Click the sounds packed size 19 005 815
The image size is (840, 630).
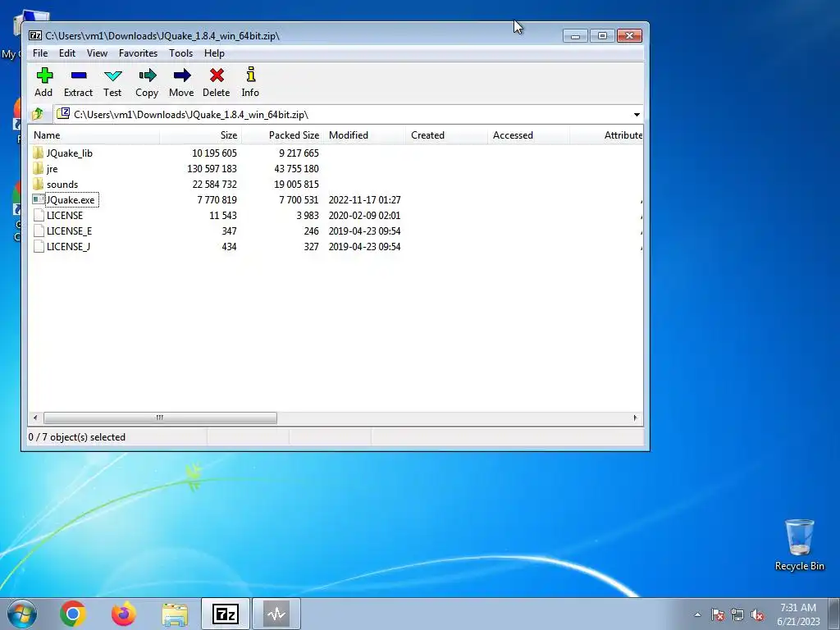pyautogui.click(x=296, y=185)
